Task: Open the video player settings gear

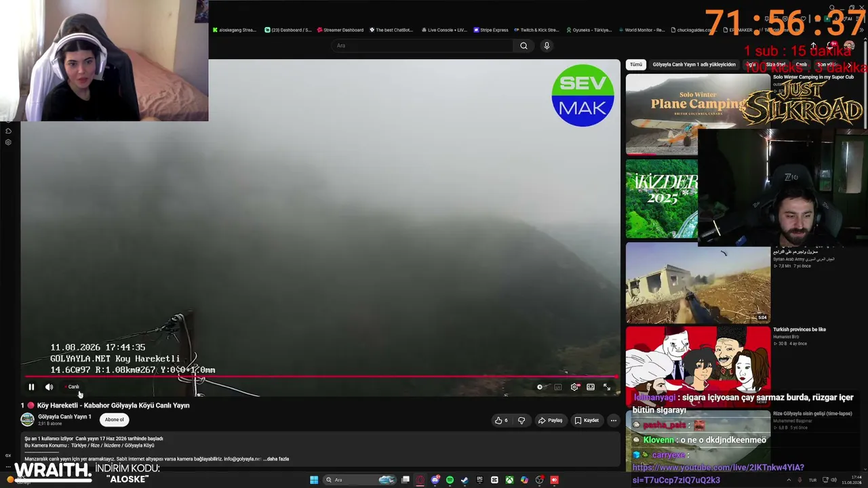Action: pyautogui.click(x=574, y=387)
